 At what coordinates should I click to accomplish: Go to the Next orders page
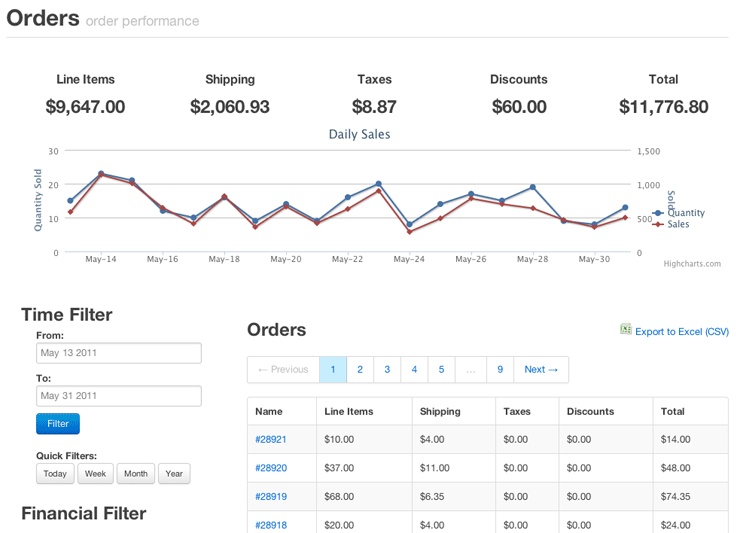[x=541, y=370]
